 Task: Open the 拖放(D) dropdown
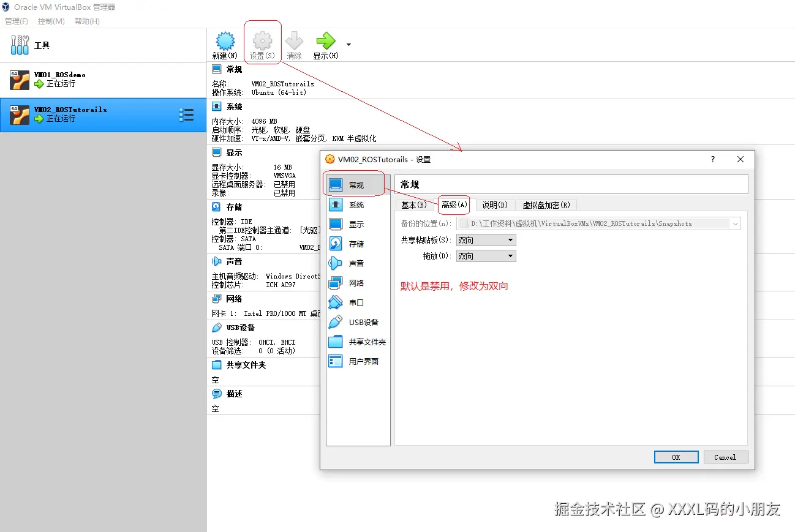[x=486, y=256]
